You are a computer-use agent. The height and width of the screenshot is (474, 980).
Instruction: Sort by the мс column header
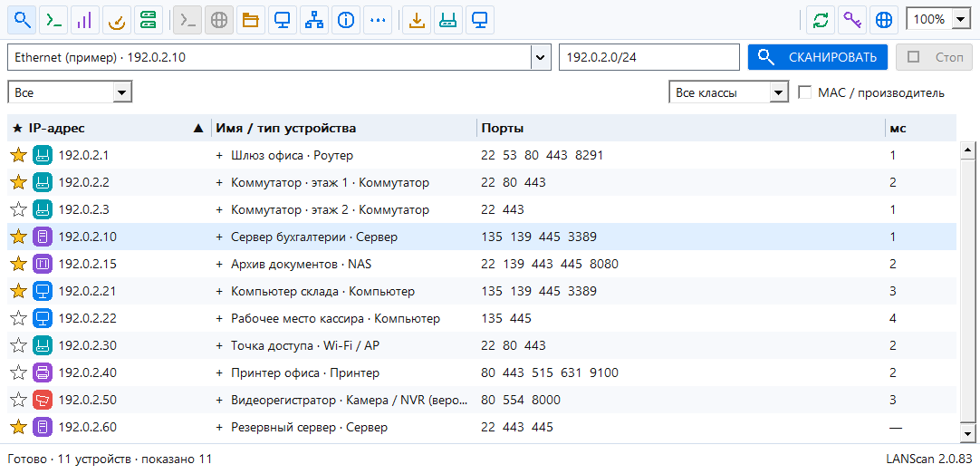click(920, 128)
